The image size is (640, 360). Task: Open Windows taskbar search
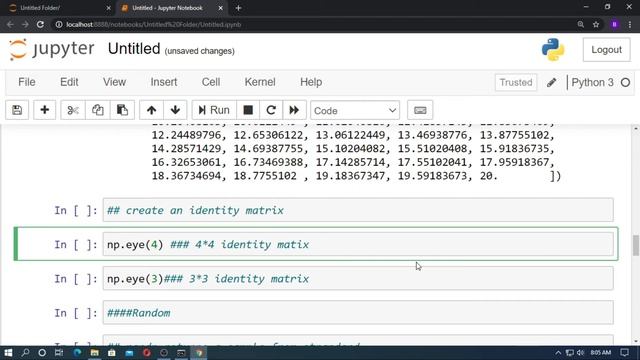pyautogui.click(x=25, y=353)
